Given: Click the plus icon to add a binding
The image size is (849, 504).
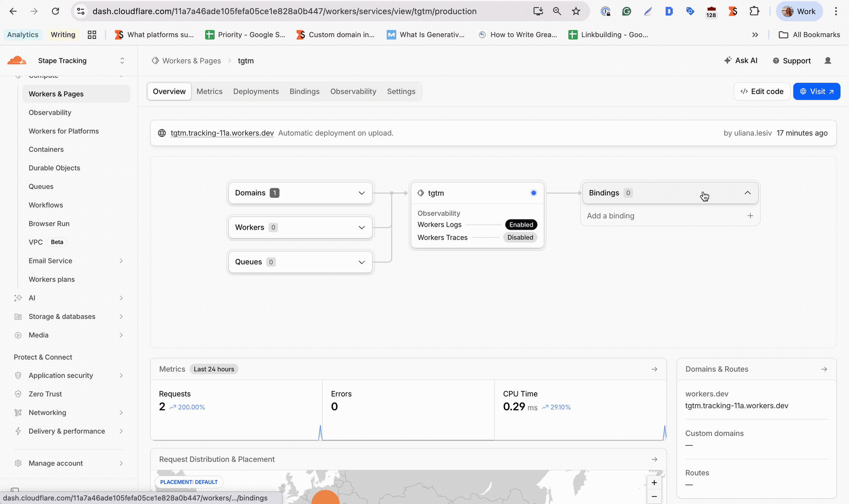Looking at the screenshot, I should pos(750,216).
